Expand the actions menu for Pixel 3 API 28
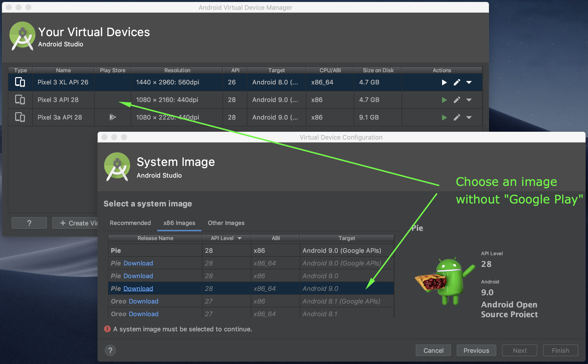The width and height of the screenshot is (588, 364). [469, 100]
